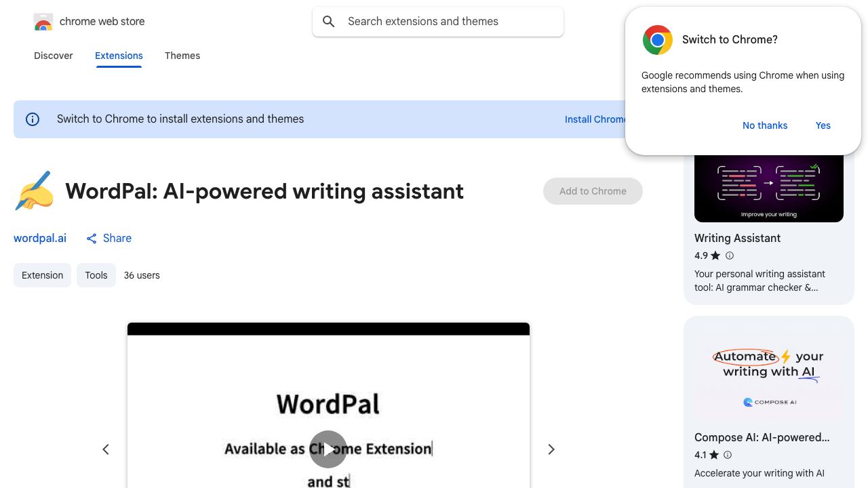The height and width of the screenshot is (488, 868).
Task: Click the WordPal extension title heading
Action: (264, 191)
